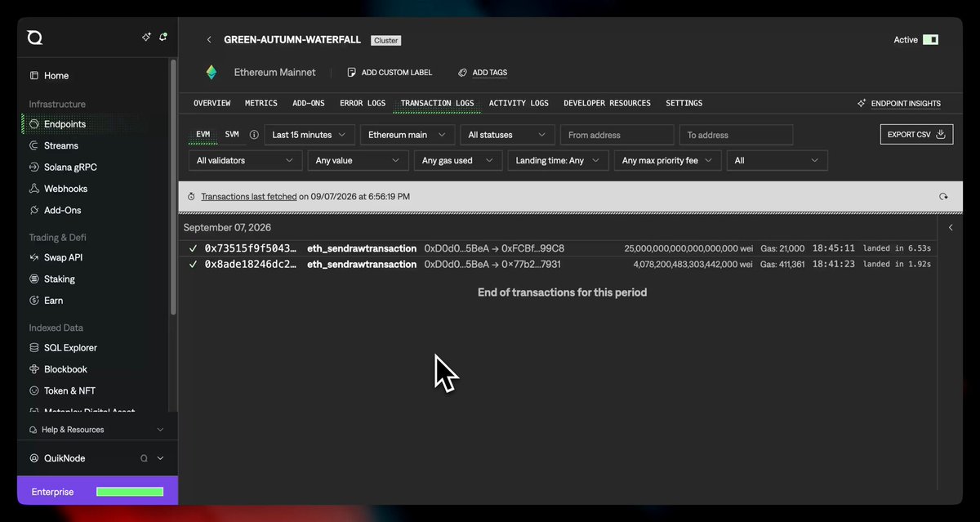
Task: Open the Any value dropdown
Action: click(x=358, y=161)
